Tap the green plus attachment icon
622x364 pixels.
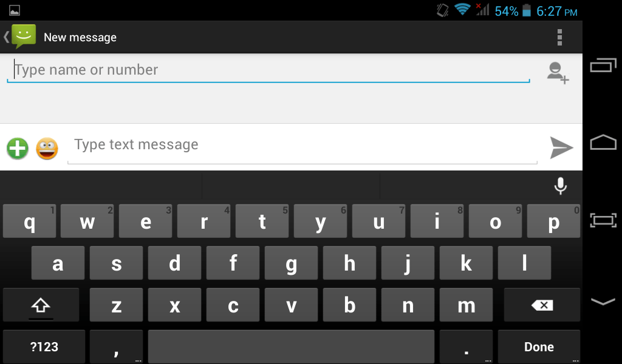click(18, 149)
